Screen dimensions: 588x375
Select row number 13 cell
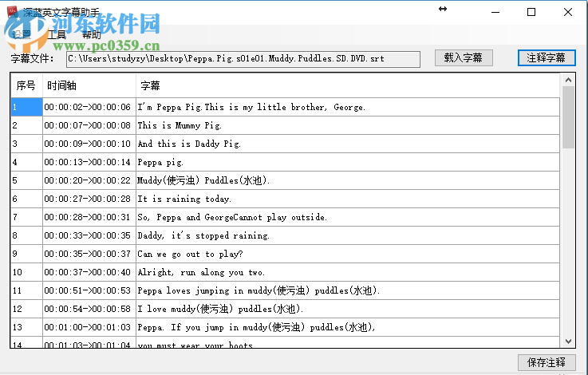(x=26, y=327)
